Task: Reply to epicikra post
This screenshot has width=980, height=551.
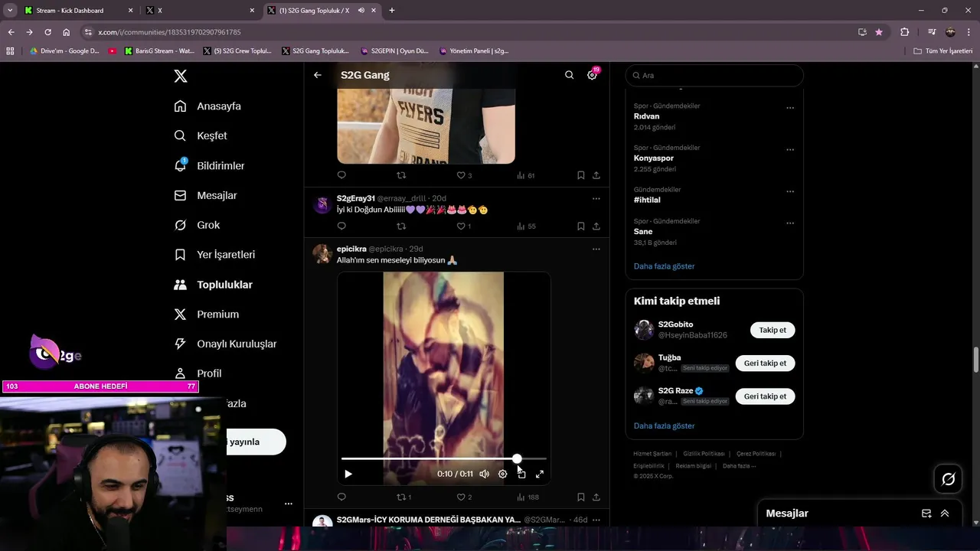Action: pos(341,497)
